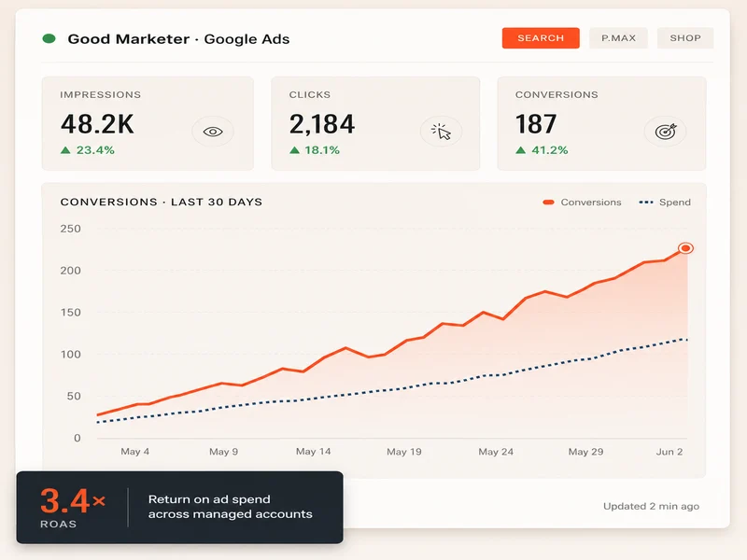Open the SHOP campaign tab
Screen dimensions: 747x560
685,38
